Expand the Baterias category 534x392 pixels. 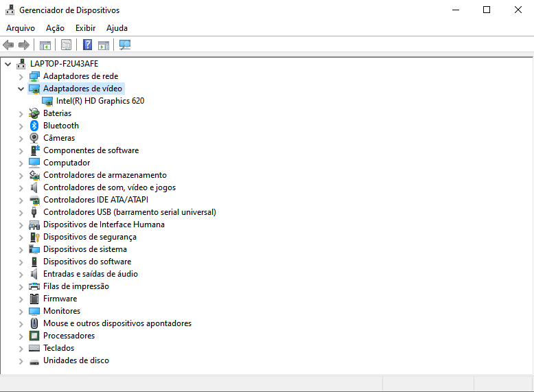[x=21, y=114]
